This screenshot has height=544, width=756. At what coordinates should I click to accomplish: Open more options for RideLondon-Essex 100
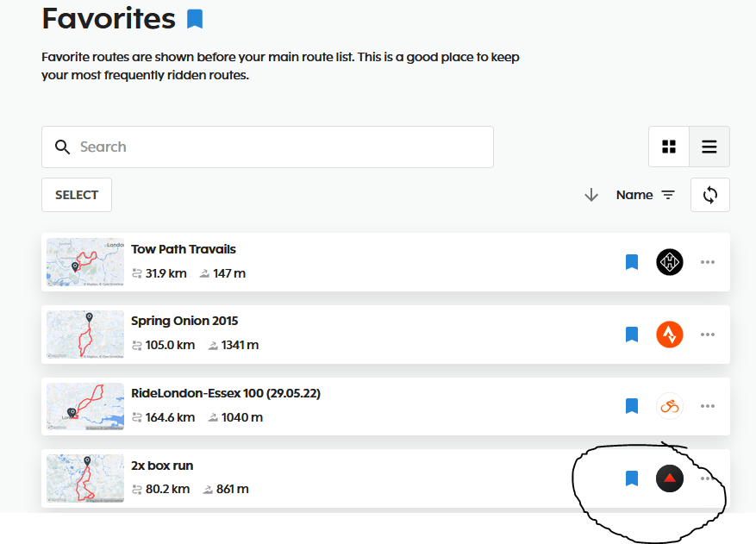tap(708, 406)
